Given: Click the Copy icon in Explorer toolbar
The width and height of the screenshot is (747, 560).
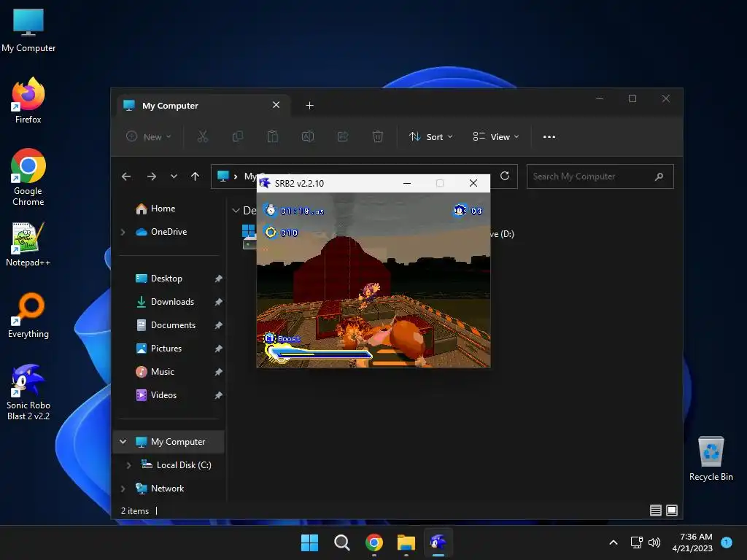Looking at the screenshot, I should pyautogui.click(x=238, y=136).
